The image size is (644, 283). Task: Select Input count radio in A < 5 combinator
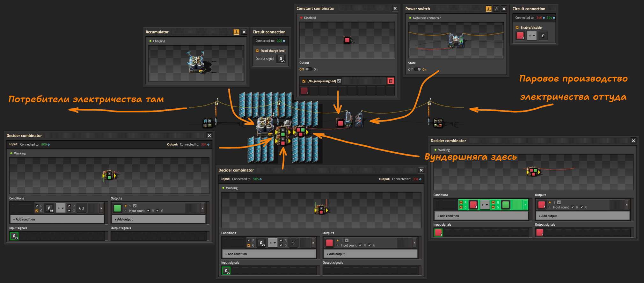pyautogui.click(x=338, y=245)
